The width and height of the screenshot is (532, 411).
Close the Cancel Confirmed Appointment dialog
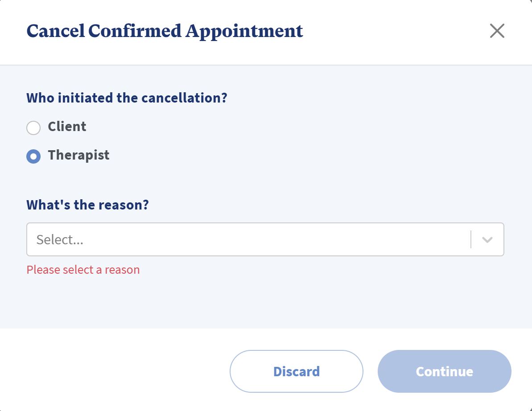tap(497, 31)
